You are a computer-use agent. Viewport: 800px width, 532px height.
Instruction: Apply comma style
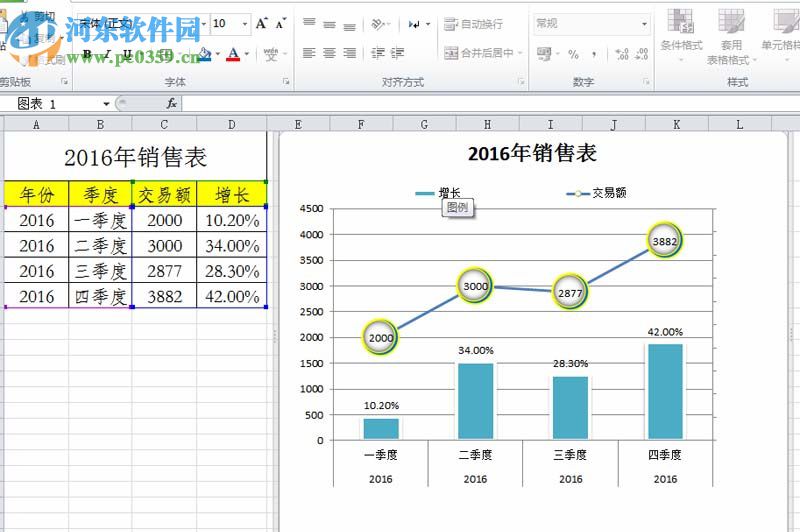pyautogui.click(x=594, y=54)
